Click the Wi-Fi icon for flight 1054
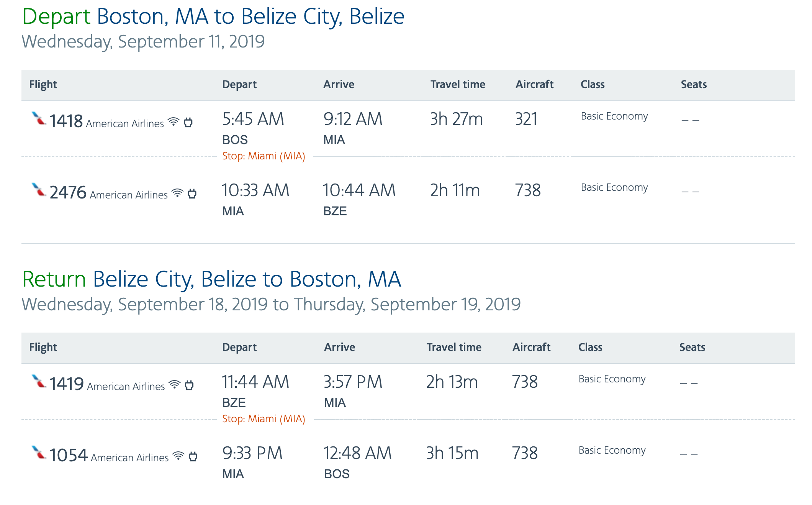The image size is (812, 505). (x=178, y=456)
